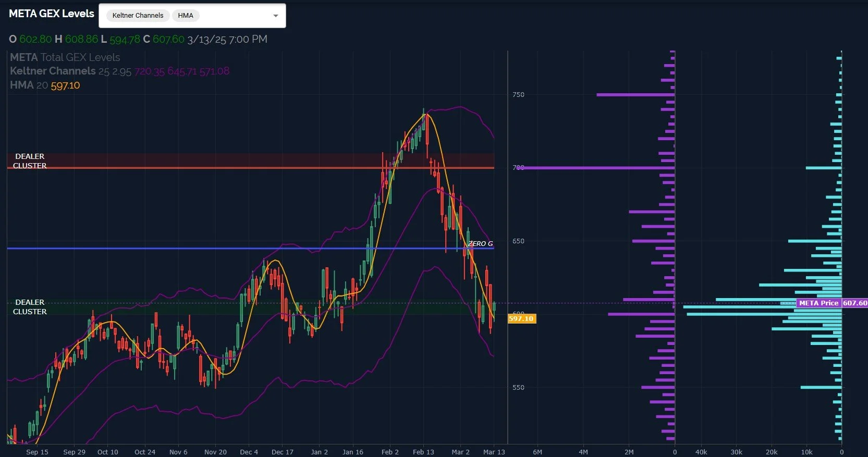Image resolution: width=868 pixels, height=457 pixels.
Task: Click the META Price 607.60 tag
Action: pos(832,303)
